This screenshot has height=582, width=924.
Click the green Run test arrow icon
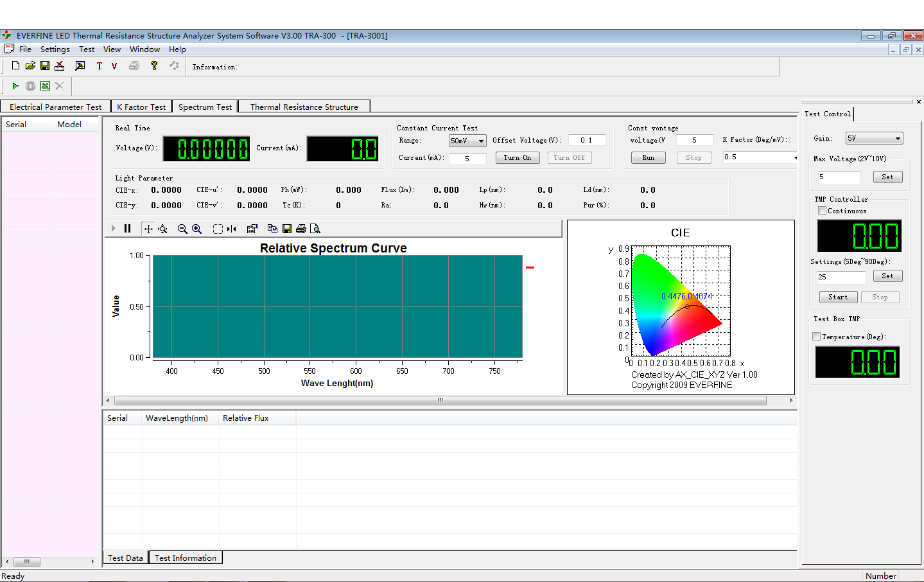15,86
